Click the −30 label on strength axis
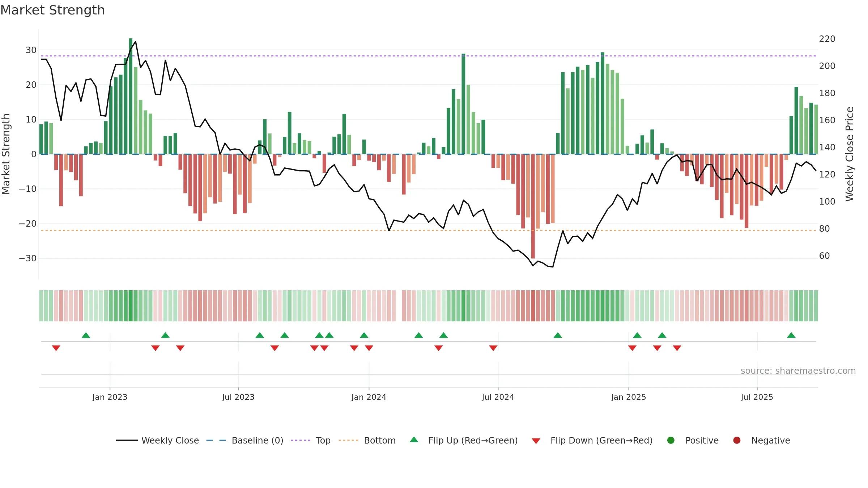 pyautogui.click(x=28, y=258)
